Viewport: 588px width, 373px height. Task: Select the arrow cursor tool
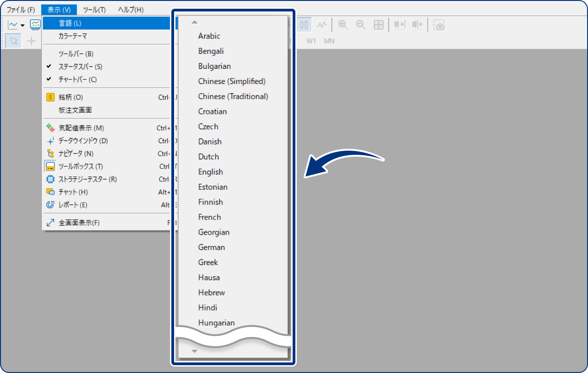14,41
